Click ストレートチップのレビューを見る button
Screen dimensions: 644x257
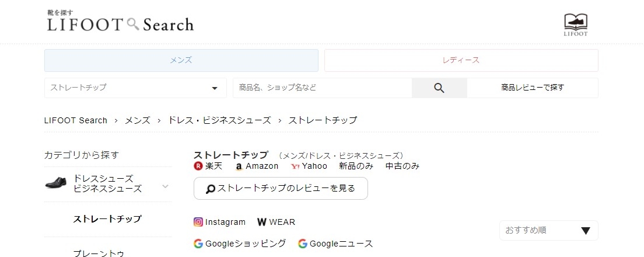click(281, 189)
